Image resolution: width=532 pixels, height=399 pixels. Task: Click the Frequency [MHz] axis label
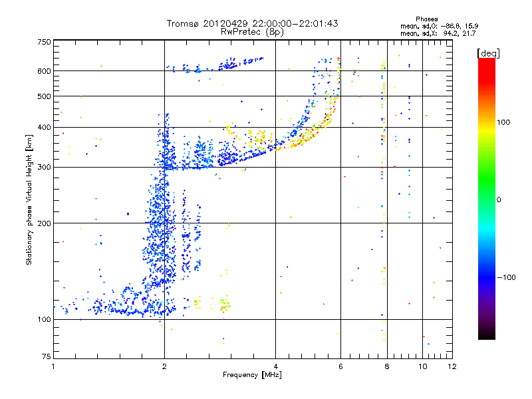pyautogui.click(x=252, y=376)
